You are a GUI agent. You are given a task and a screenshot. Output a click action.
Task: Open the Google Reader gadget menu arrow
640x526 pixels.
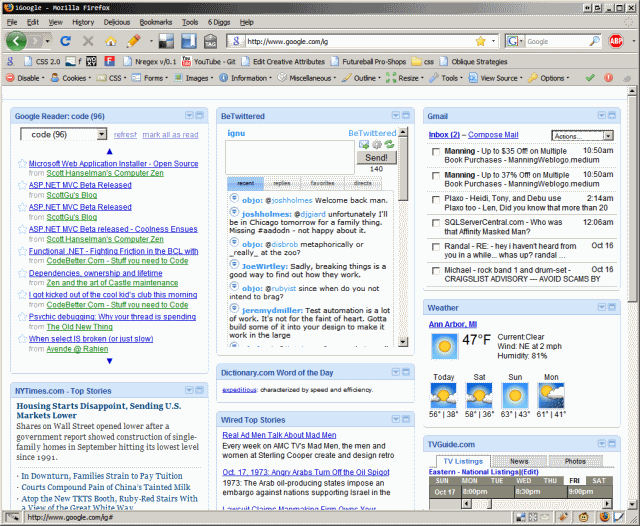[189, 115]
